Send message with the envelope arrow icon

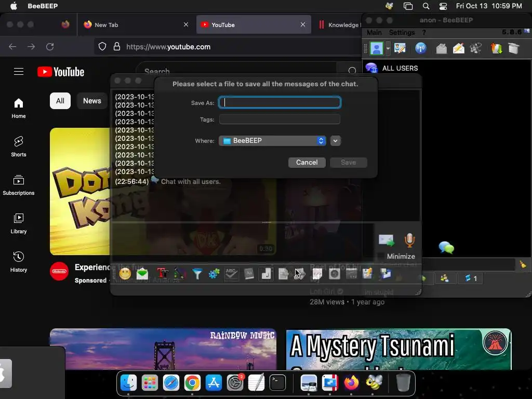coord(387,240)
